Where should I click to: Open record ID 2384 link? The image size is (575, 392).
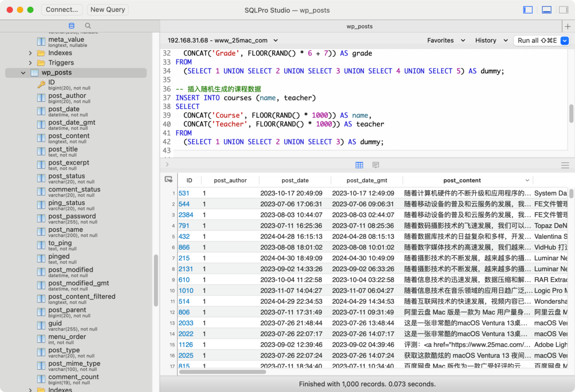pos(186,215)
